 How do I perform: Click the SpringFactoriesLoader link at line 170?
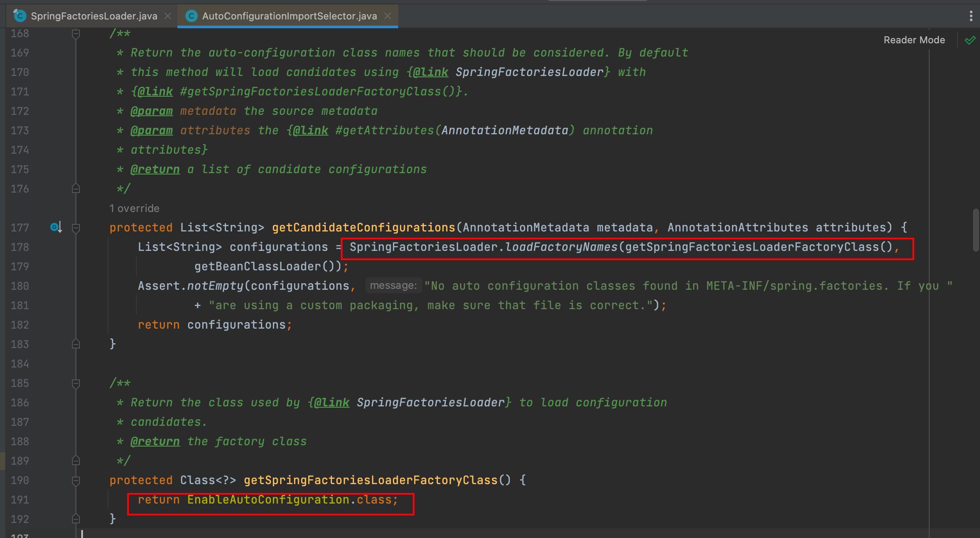pyautogui.click(x=529, y=72)
